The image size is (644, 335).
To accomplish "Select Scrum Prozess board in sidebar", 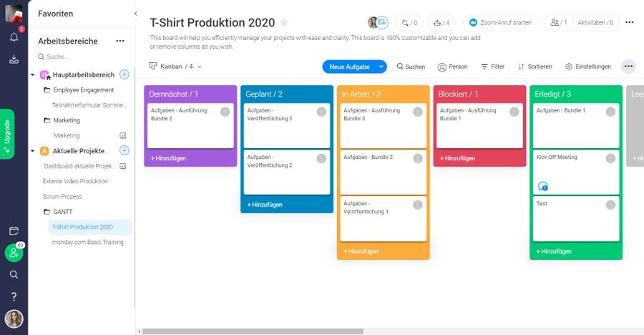I will [x=62, y=196].
